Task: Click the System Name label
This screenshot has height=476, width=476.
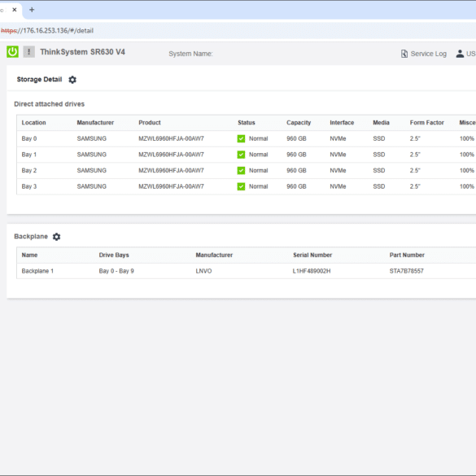Action: (x=190, y=54)
